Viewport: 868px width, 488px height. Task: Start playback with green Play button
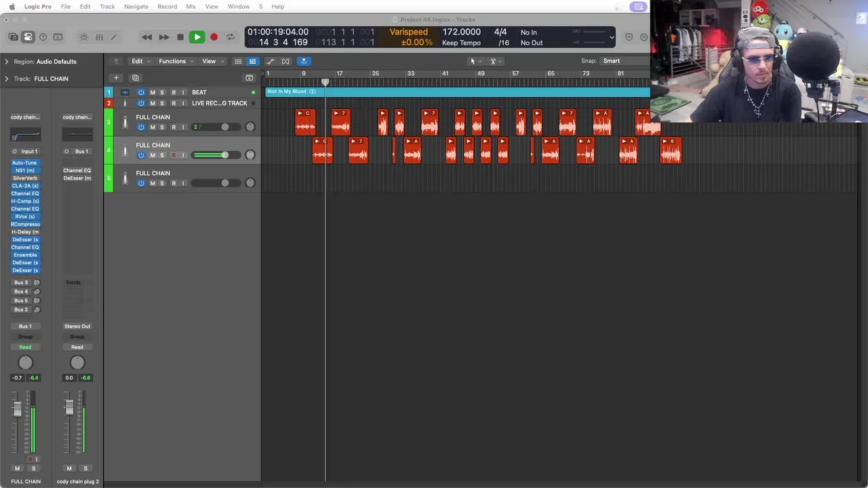point(197,37)
